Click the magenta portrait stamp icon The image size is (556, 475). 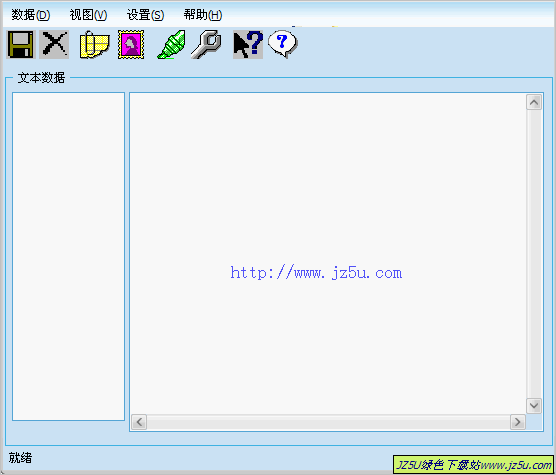(x=131, y=44)
